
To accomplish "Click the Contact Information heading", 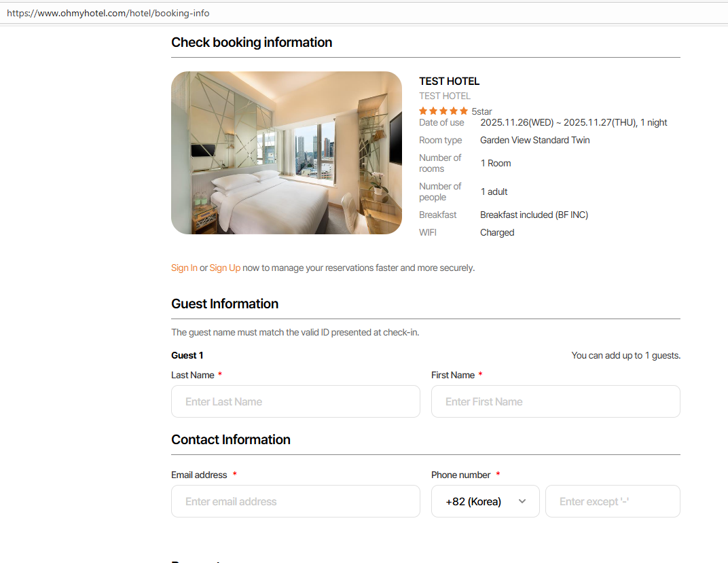I will pyautogui.click(x=231, y=440).
